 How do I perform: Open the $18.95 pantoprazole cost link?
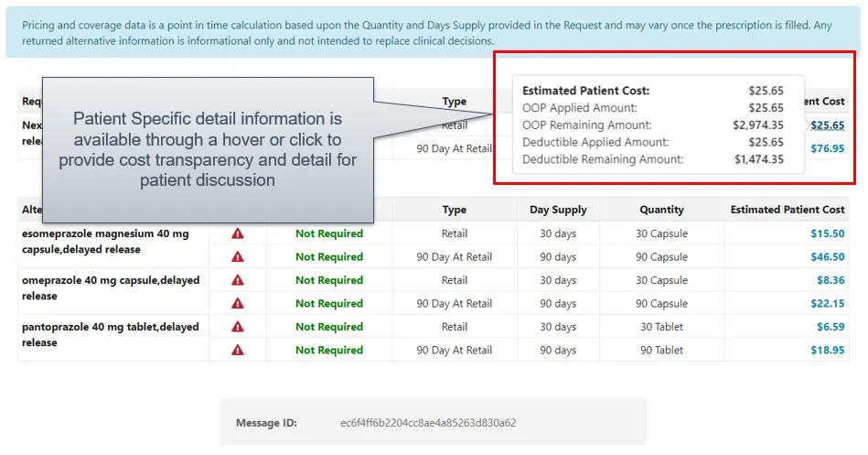(828, 350)
